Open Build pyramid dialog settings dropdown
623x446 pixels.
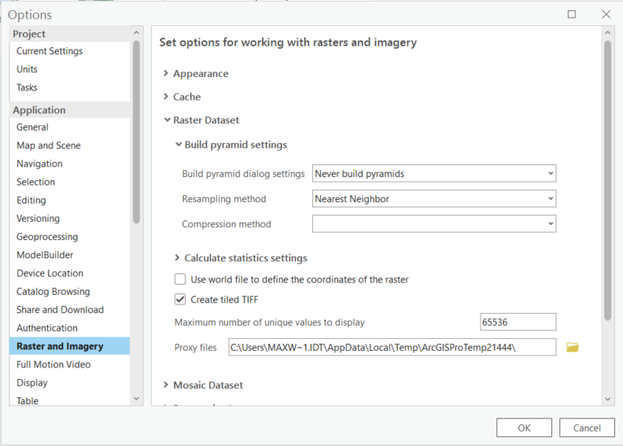434,173
